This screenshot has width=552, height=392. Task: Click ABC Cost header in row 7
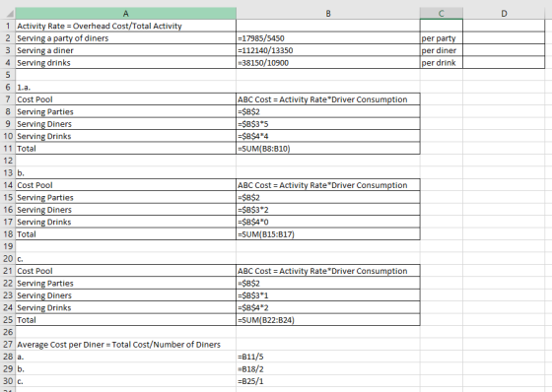[x=327, y=99]
